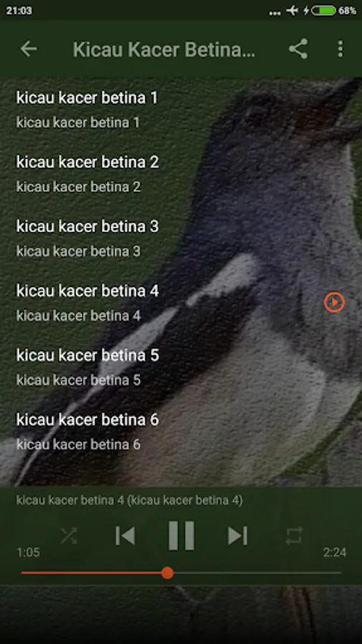Tap the airplane mode status icon
The image size is (362, 644).
tap(292, 11)
